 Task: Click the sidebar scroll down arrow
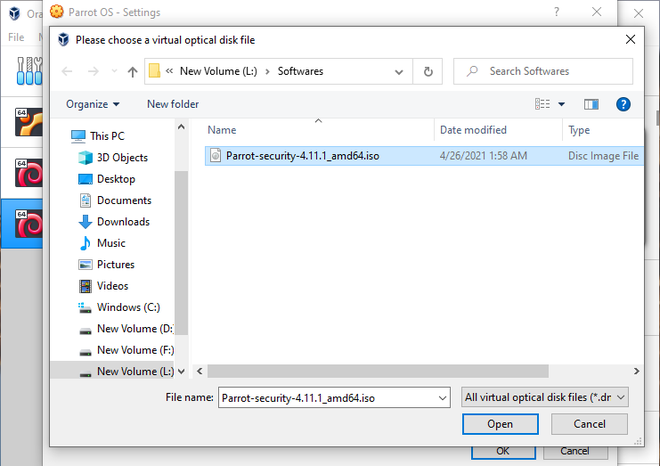coord(181,371)
